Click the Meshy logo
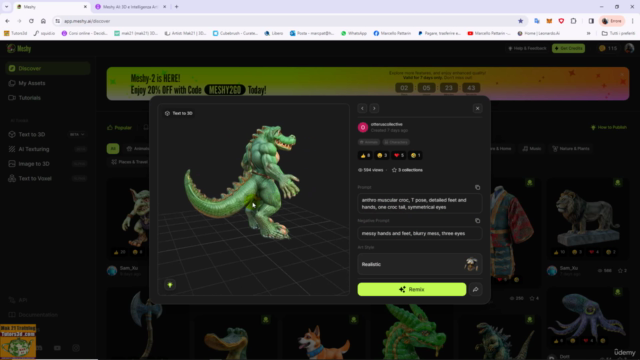This screenshot has height=360, width=640. tap(19, 49)
